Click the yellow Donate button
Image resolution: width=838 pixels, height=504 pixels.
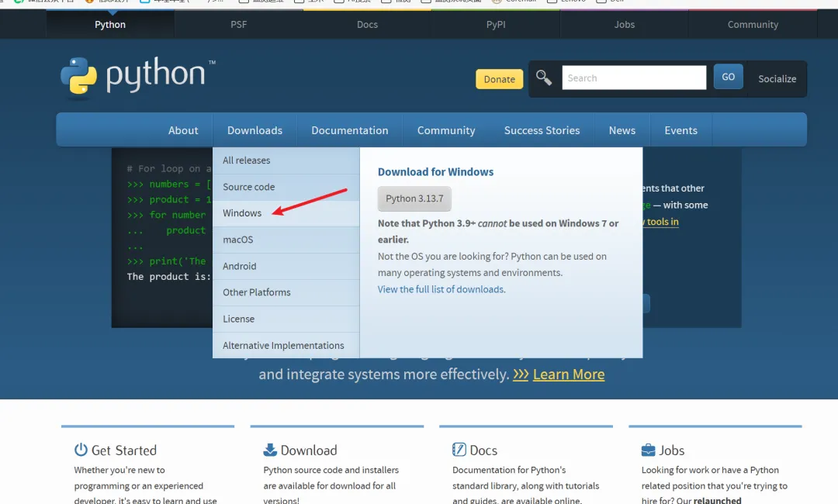[x=499, y=79]
